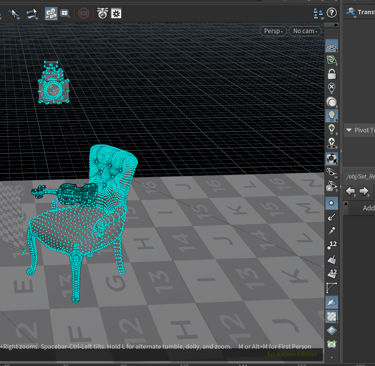The image size is (375, 366).
Task: Go forward with the right arrow
Action: [x=364, y=191]
